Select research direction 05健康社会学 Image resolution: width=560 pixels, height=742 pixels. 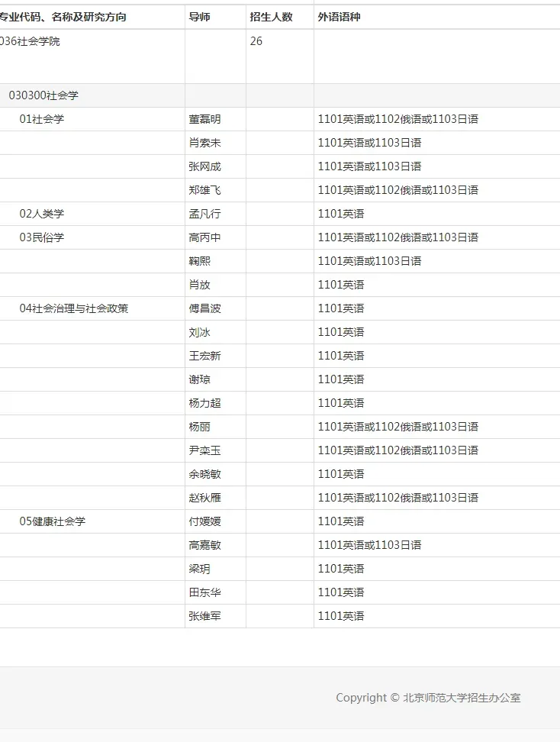click(53, 521)
